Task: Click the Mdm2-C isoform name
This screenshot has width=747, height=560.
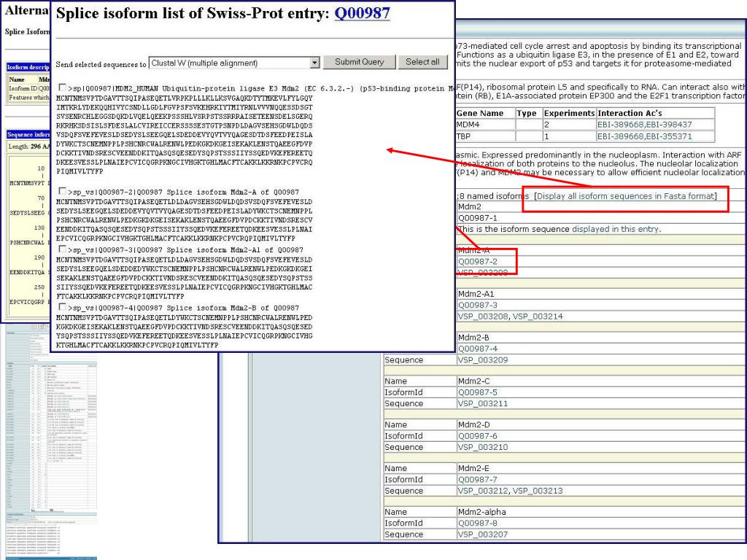Action: coord(473,381)
